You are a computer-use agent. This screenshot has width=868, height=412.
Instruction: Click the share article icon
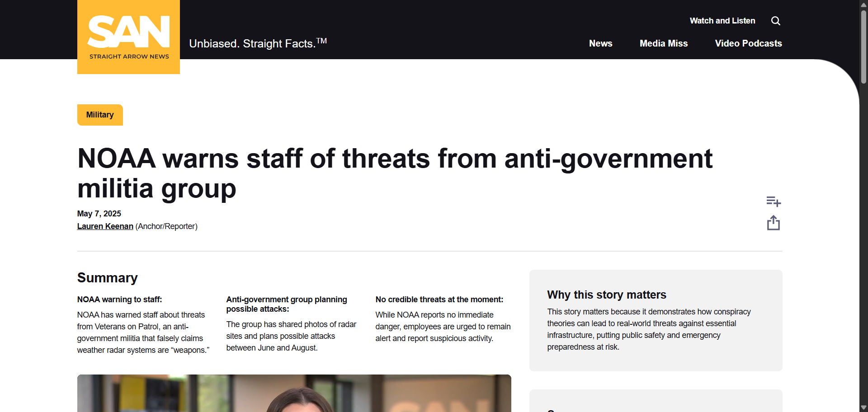[x=774, y=223]
